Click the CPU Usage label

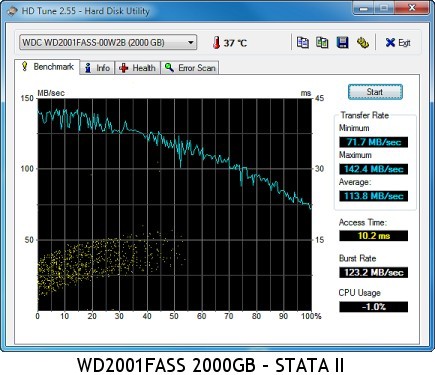pyautogui.click(x=359, y=293)
